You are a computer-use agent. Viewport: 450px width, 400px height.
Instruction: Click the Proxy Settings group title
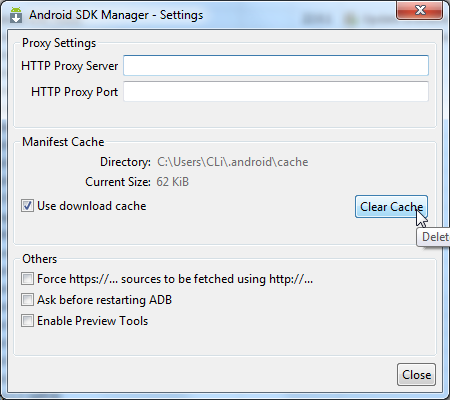pyautogui.click(x=59, y=43)
